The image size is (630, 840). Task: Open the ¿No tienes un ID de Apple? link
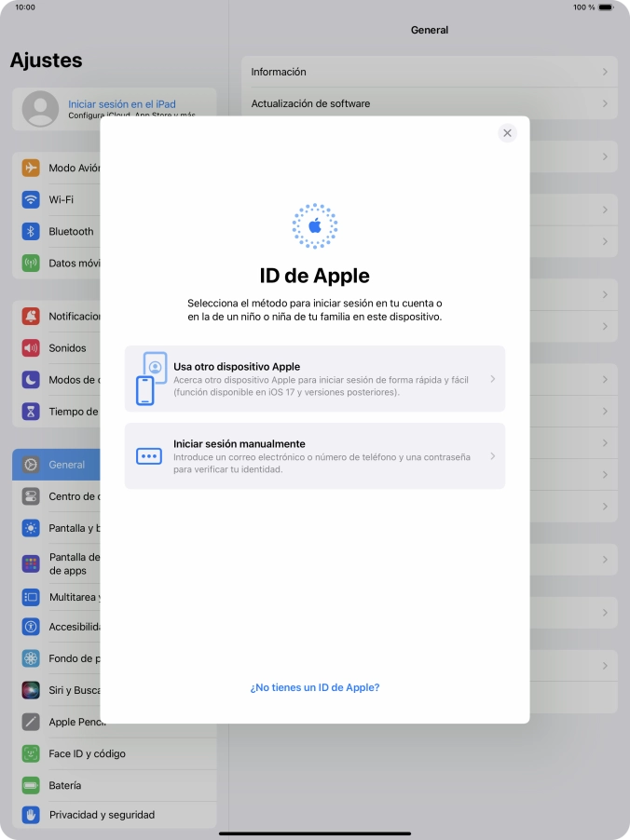[x=315, y=687]
